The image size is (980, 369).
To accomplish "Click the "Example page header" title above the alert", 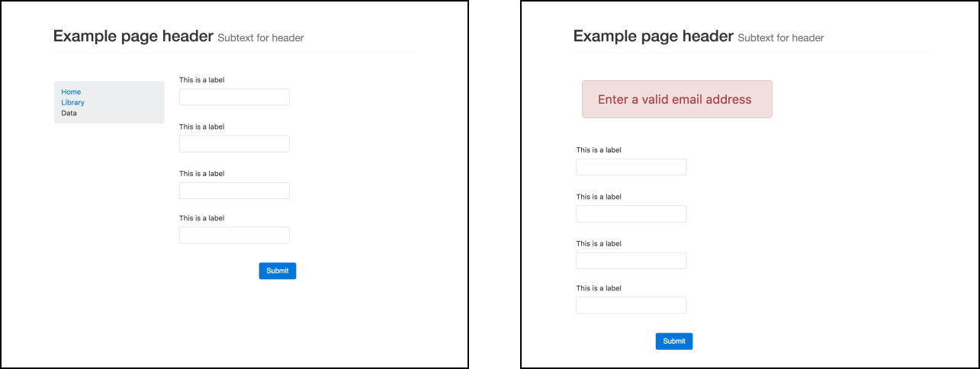I will click(x=654, y=37).
